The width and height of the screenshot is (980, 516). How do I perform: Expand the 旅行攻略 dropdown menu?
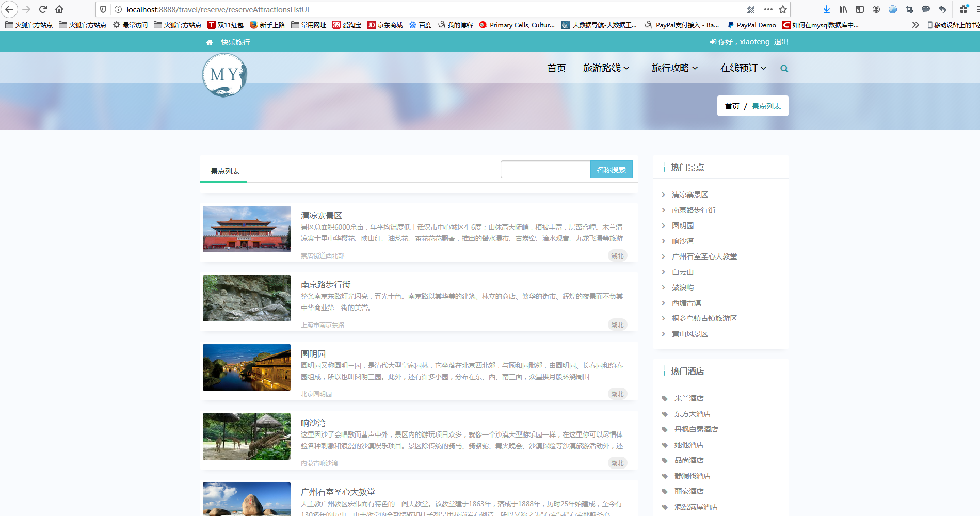click(x=674, y=68)
